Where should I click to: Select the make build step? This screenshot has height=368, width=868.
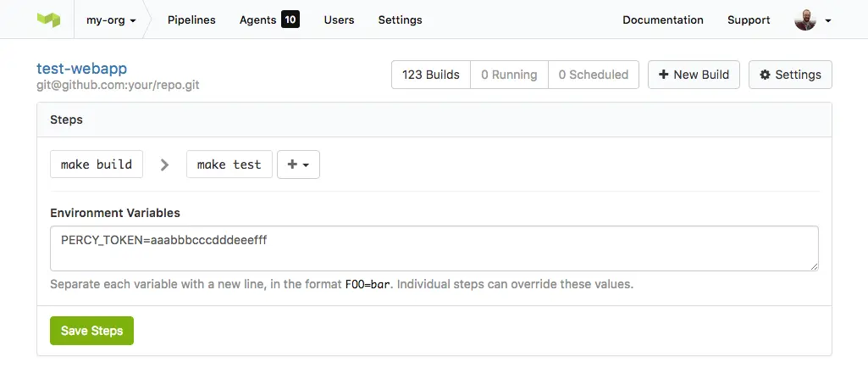pyautogui.click(x=97, y=164)
